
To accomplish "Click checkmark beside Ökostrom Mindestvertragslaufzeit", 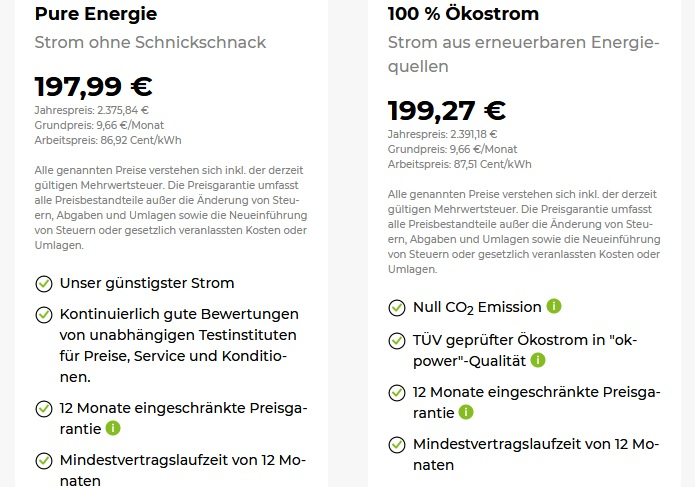I will [x=397, y=444].
